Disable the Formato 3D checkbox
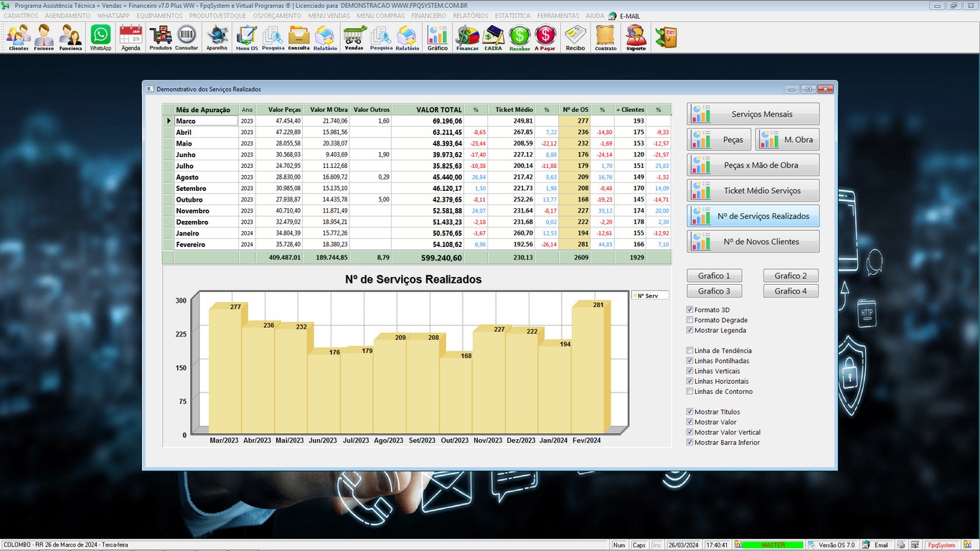Screen dimensions: 980x551 690,310
